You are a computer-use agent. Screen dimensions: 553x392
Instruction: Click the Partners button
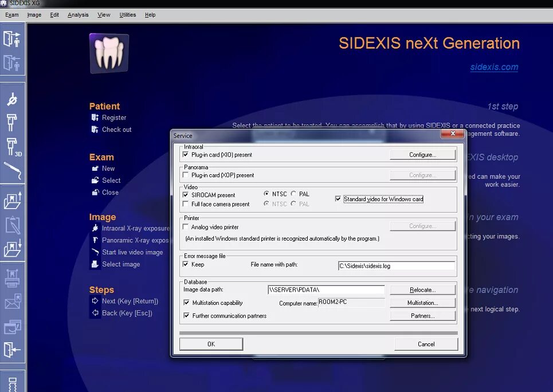pos(422,316)
